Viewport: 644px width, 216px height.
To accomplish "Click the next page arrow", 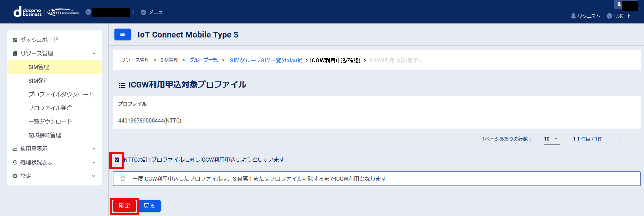I will [x=632, y=139].
